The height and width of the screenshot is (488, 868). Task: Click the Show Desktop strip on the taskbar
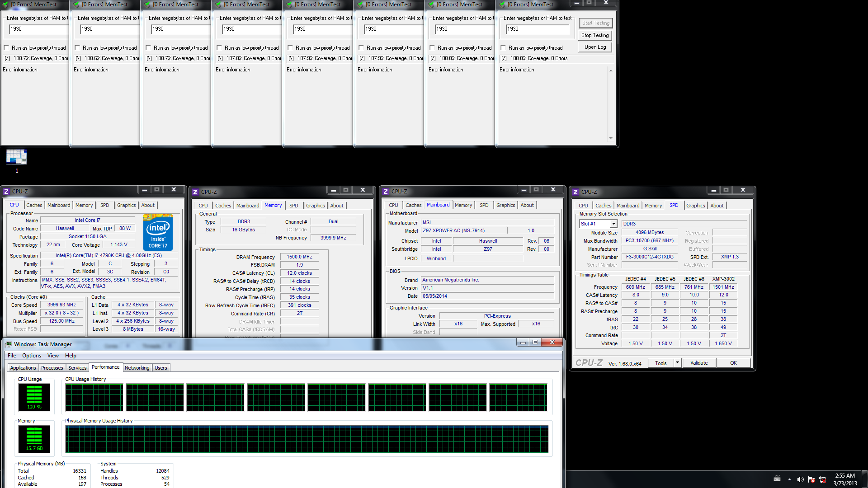[x=864, y=479]
